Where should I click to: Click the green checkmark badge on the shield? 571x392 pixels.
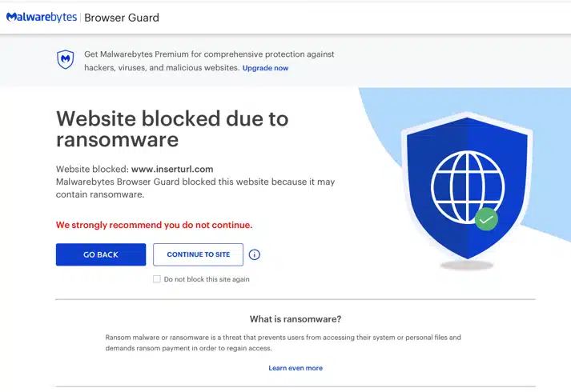[x=486, y=219]
